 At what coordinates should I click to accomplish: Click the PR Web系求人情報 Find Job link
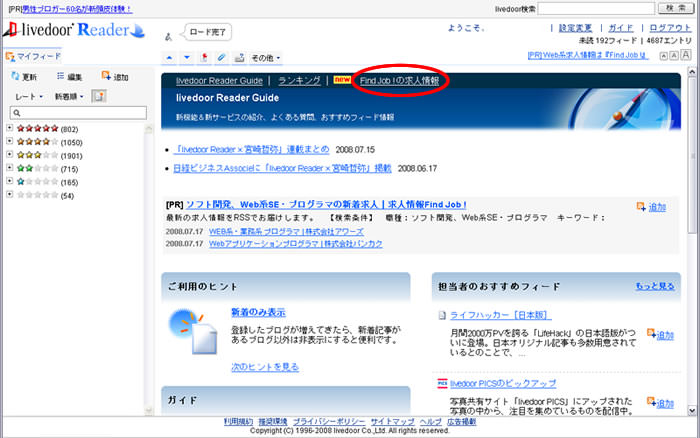[588, 55]
